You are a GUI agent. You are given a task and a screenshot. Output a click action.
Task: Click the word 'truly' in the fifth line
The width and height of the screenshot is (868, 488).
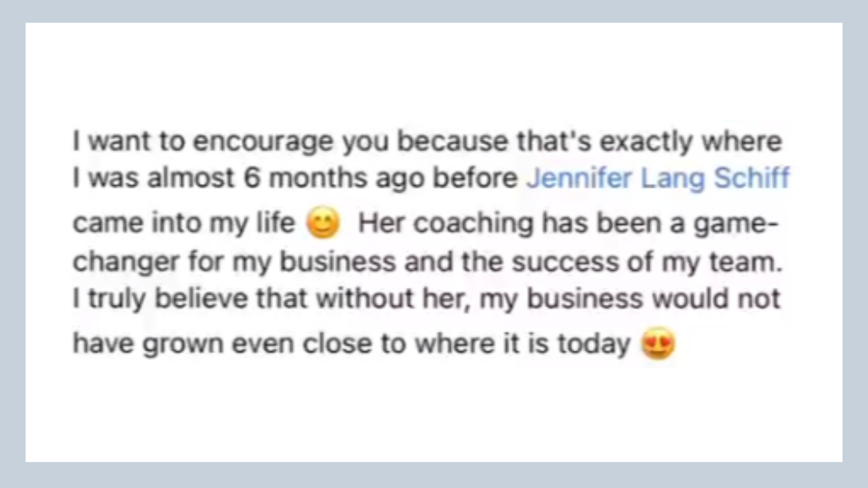(117, 299)
